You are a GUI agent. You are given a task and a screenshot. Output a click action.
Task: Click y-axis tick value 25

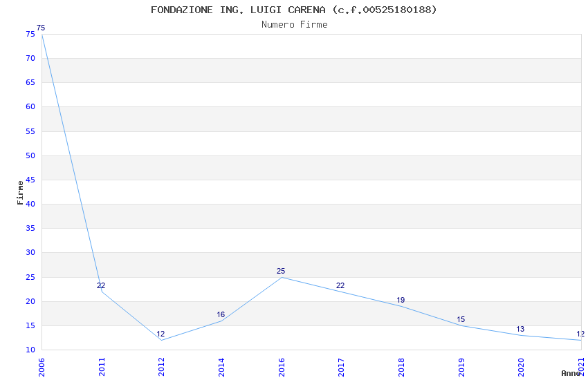pyautogui.click(x=30, y=278)
